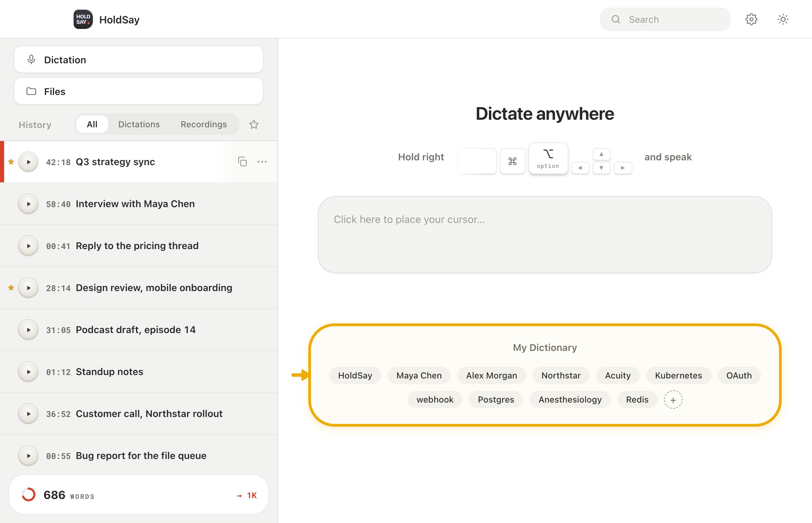The width and height of the screenshot is (812, 523).
Task: Select the Northstar dictionary chip
Action: pyautogui.click(x=561, y=375)
